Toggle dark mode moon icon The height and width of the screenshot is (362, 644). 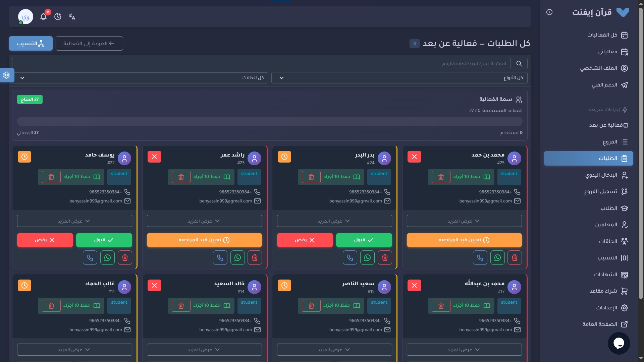[x=58, y=16]
